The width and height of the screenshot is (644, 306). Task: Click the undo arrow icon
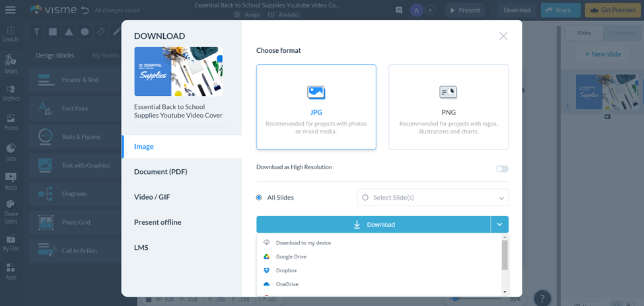click(85, 11)
